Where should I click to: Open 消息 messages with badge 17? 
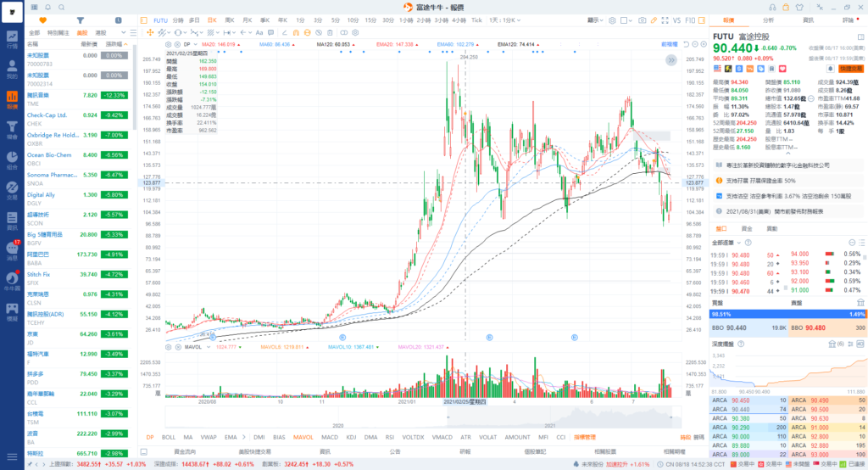coord(12,251)
